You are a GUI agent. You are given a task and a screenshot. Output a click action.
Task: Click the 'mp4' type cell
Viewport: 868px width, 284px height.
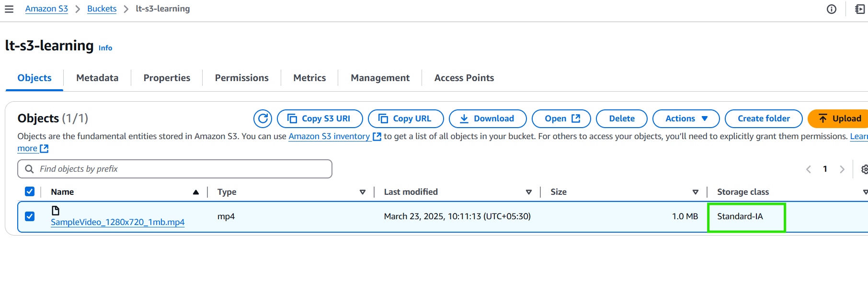[x=226, y=216]
